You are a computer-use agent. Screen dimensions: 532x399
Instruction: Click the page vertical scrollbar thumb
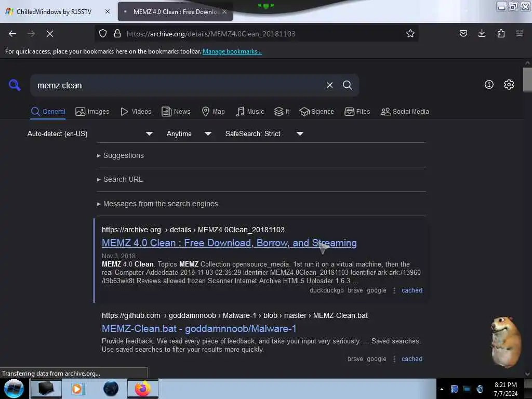click(x=527, y=79)
